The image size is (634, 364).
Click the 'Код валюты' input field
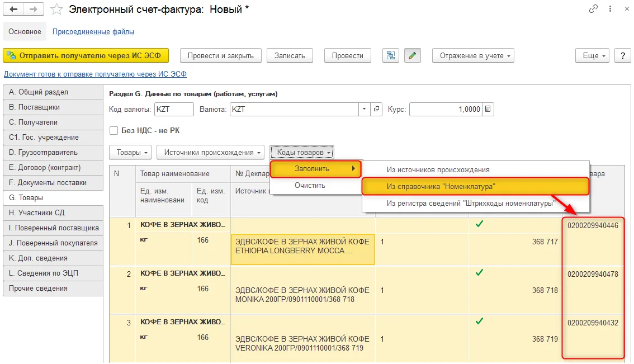pos(174,109)
